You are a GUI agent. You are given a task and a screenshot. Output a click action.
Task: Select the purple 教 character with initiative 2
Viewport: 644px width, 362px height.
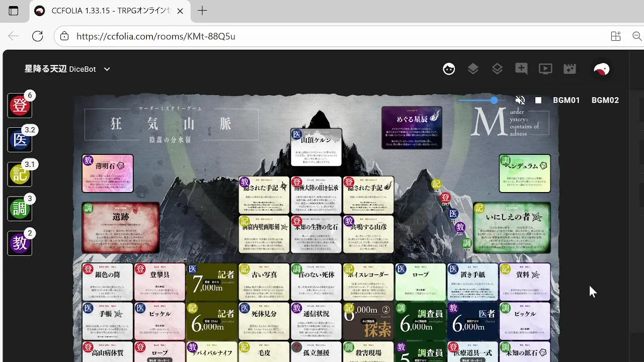(x=20, y=243)
